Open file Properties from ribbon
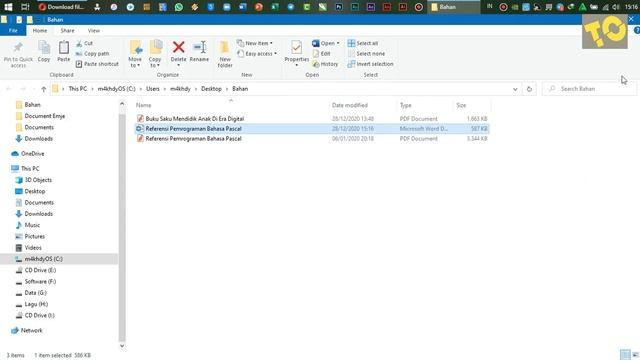This screenshot has height=360, width=640. (x=297, y=54)
